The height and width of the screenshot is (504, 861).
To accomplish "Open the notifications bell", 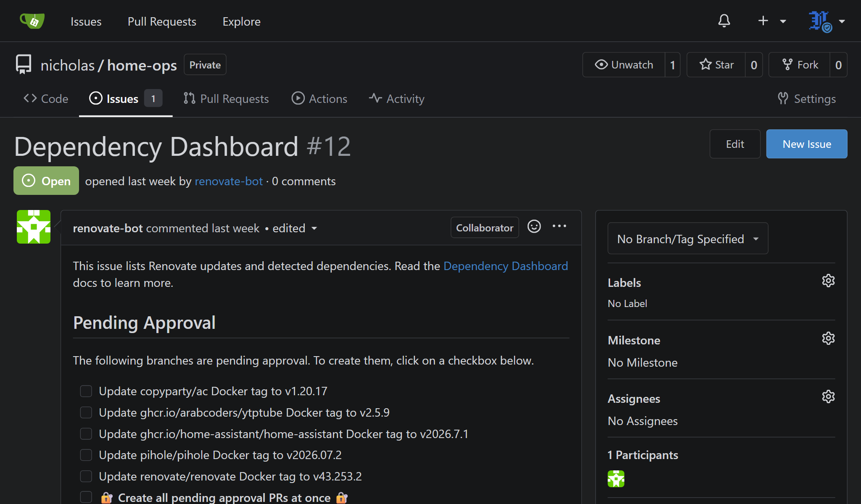I will [x=724, y=21].
